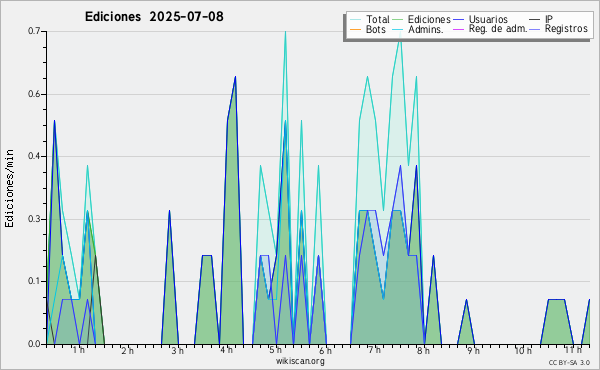Viewport: 600px width, 370px height.
Task: Click the Total legend entry
Action: 370,19
